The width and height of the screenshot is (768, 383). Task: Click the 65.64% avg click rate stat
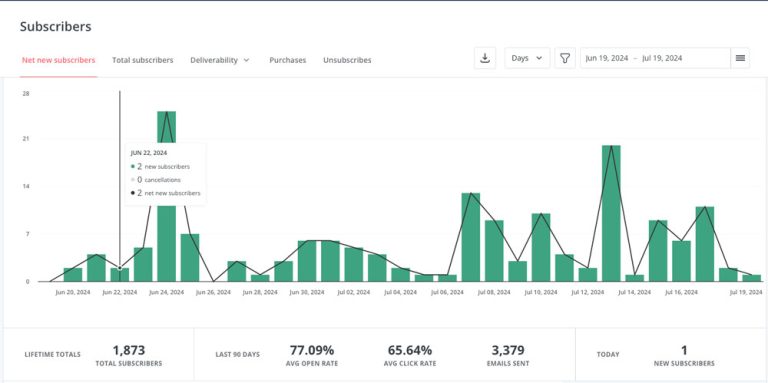(x=410, y=350)
